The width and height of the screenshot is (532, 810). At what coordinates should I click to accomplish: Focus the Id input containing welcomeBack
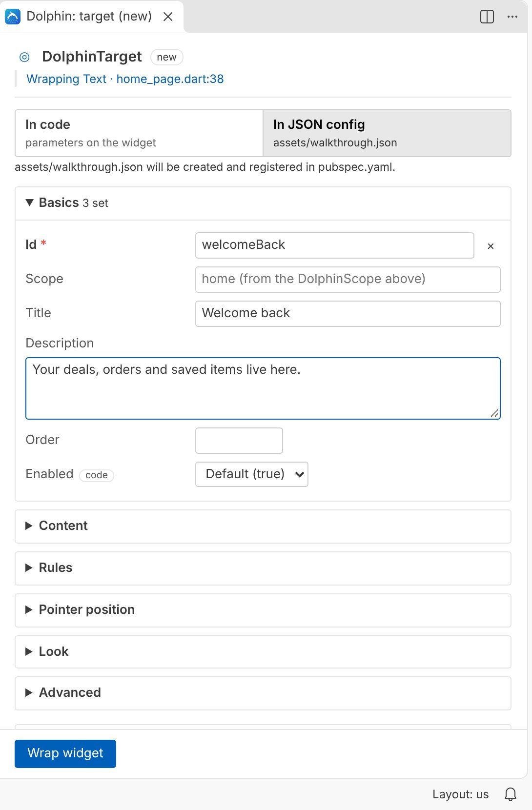click(x=335, y=245)
